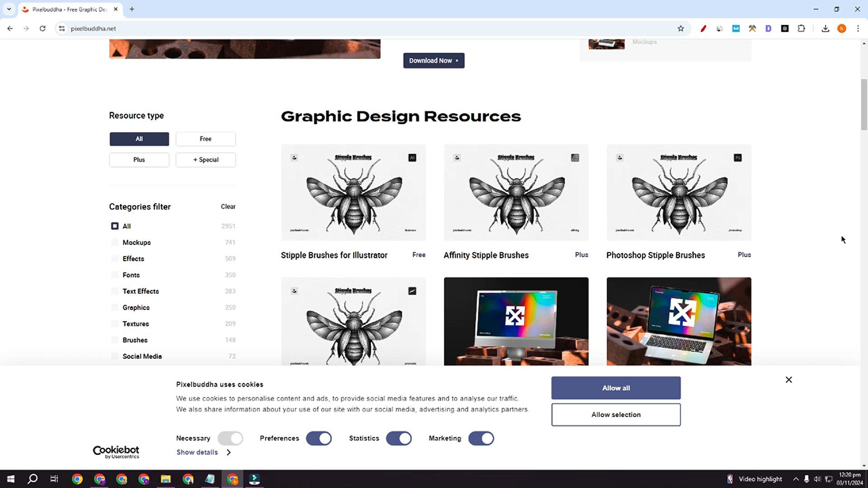The image size is (868, 488).
Task: Disable the Preferences cookies switch
Action: (x=319, y=438)
